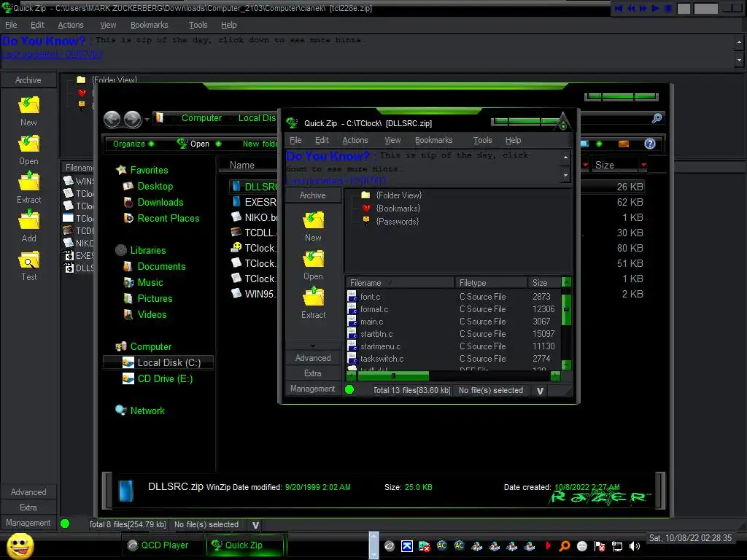Click Computer in explorer address bar
747x560 pixels.
pos(201,117)
